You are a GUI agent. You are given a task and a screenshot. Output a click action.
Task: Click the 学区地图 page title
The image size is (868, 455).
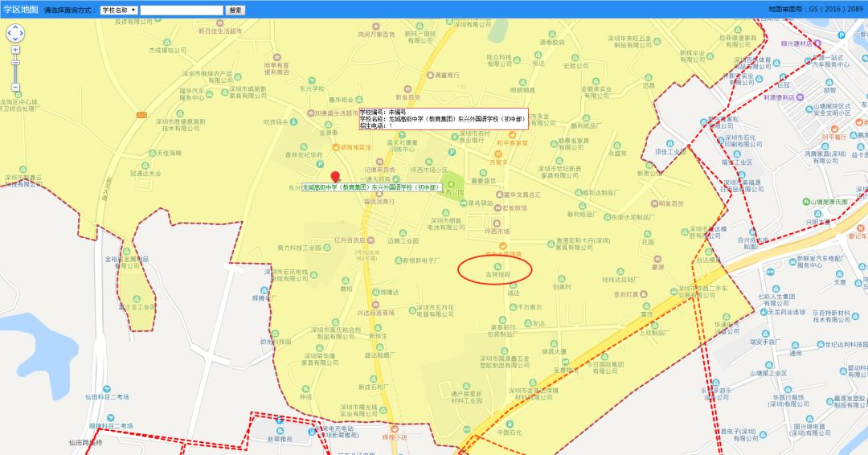click(20, 10)
